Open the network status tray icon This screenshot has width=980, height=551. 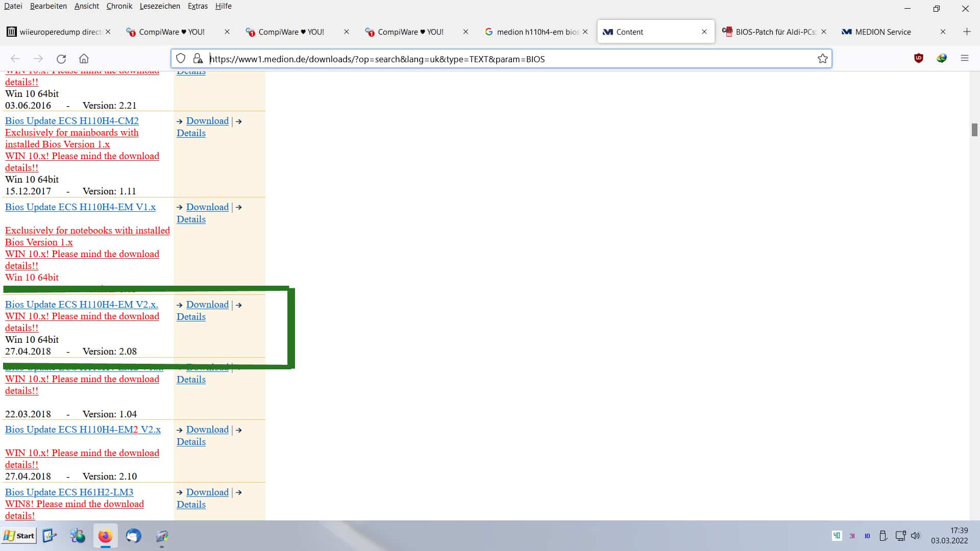click(900, 536)
